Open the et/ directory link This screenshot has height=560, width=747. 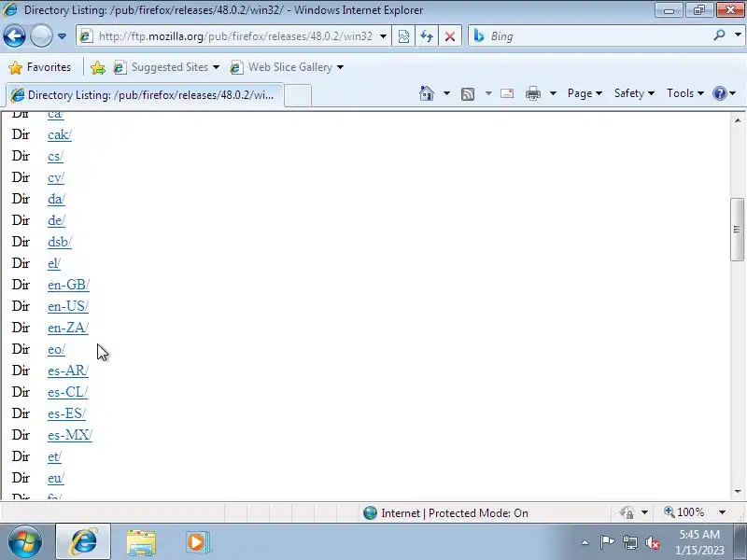pos(54,456)
